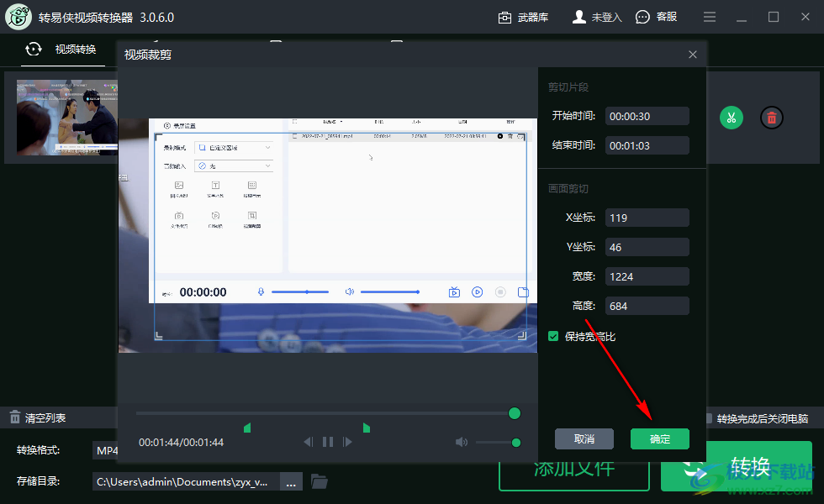Click the crop box top-left corner handle
Screen dimensions: 824x504
point(159,138)
